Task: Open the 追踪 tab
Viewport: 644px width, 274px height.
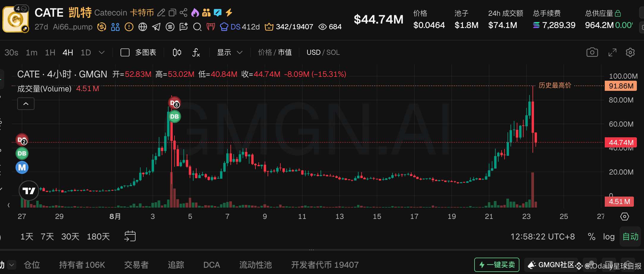Action: 176,265
